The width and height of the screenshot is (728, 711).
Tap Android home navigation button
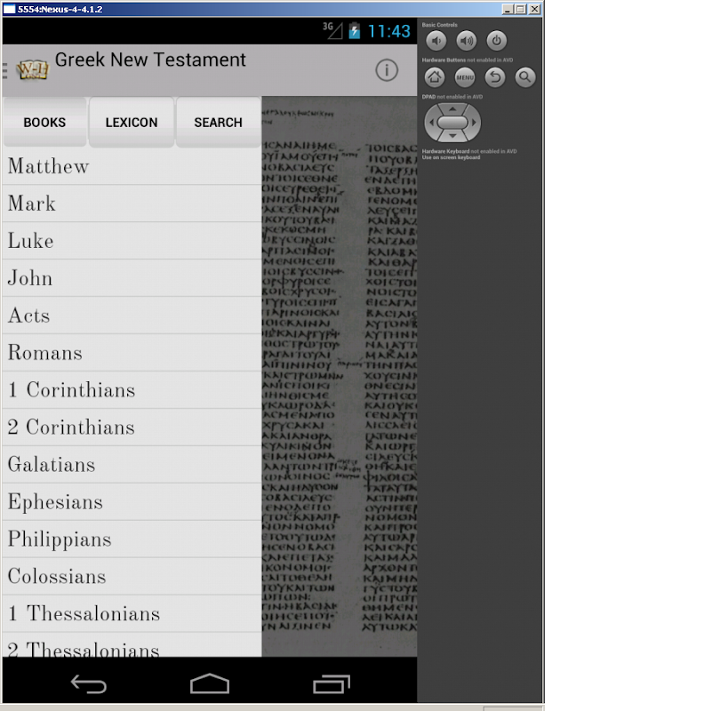(x=210, y=683)
